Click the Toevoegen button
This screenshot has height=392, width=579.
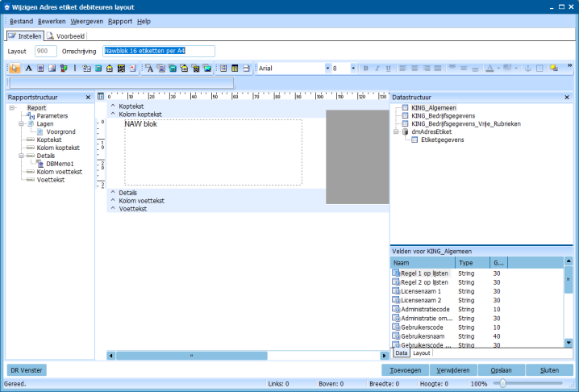(405, 369)
